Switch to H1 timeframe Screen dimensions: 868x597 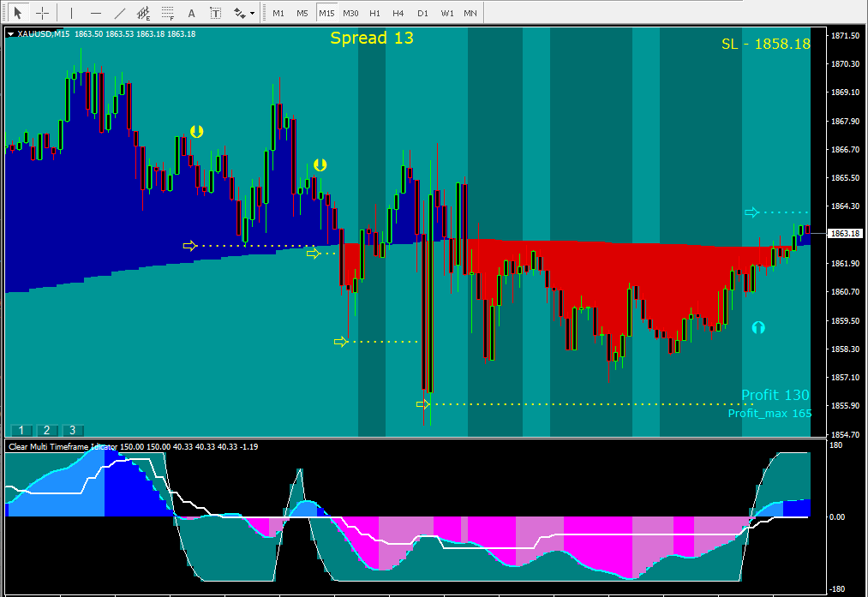pyautogui.click(x=374, y=13)
